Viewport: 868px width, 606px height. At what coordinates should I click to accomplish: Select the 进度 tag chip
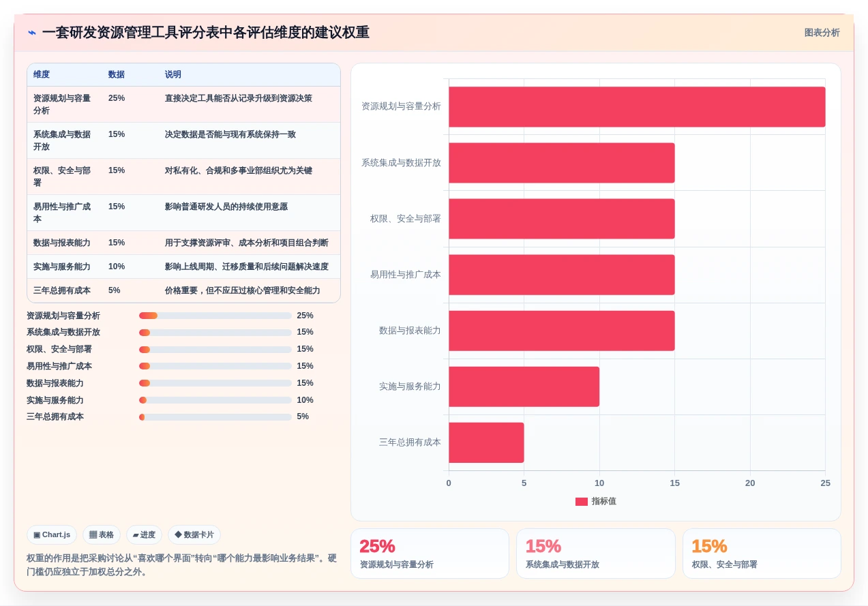[144, 535]
